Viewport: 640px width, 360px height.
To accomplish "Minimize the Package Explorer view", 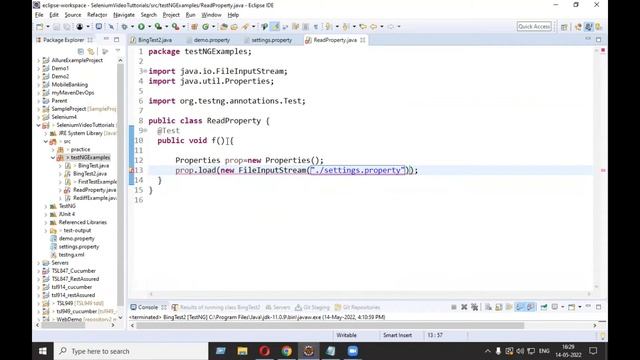I will click(x=106, y=40).
